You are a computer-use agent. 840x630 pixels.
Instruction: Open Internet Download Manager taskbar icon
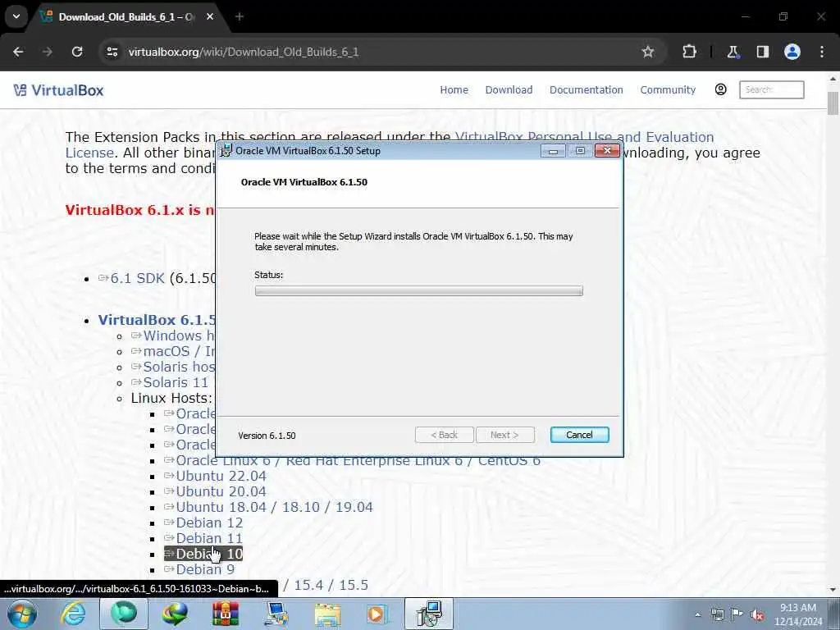pos(175,614)
